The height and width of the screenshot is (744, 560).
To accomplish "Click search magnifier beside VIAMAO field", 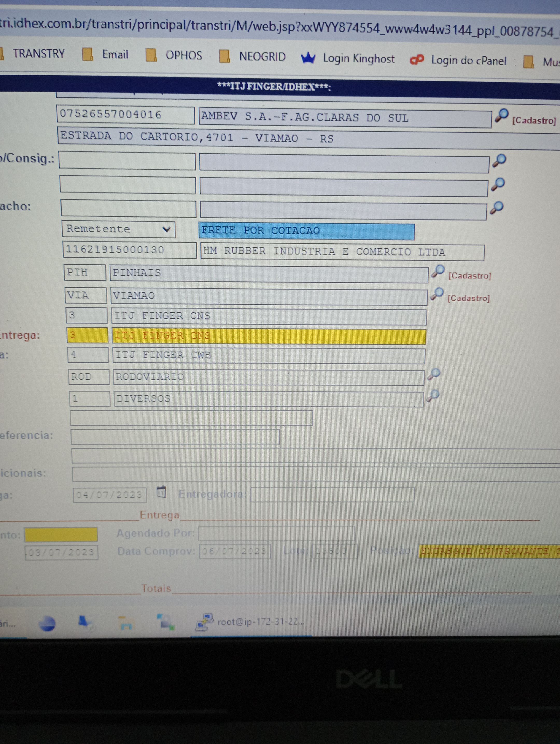I will click(x=437, y=294).
